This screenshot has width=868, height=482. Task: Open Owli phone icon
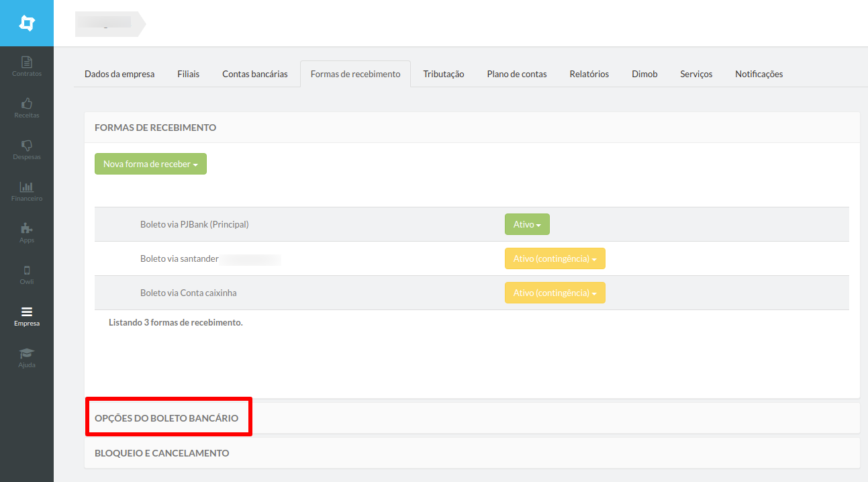click(27, 271)
